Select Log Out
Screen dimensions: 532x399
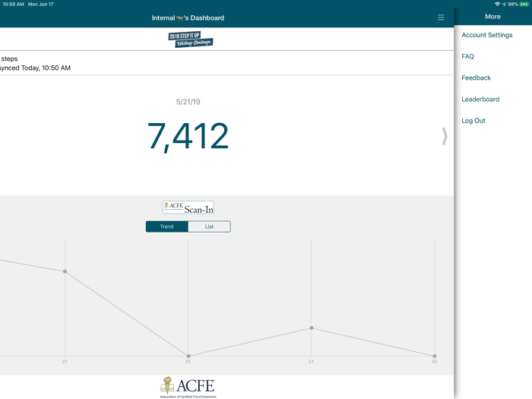pos(473,120)
